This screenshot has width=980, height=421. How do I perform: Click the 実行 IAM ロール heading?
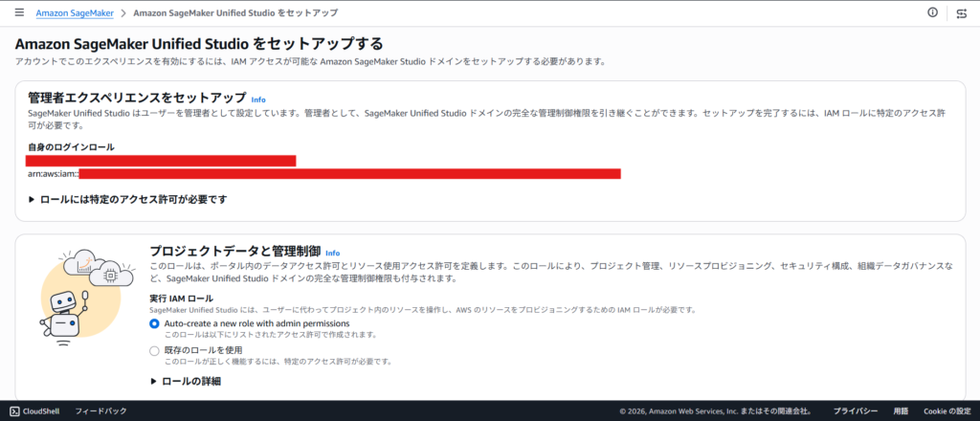(x=181, y=298)
